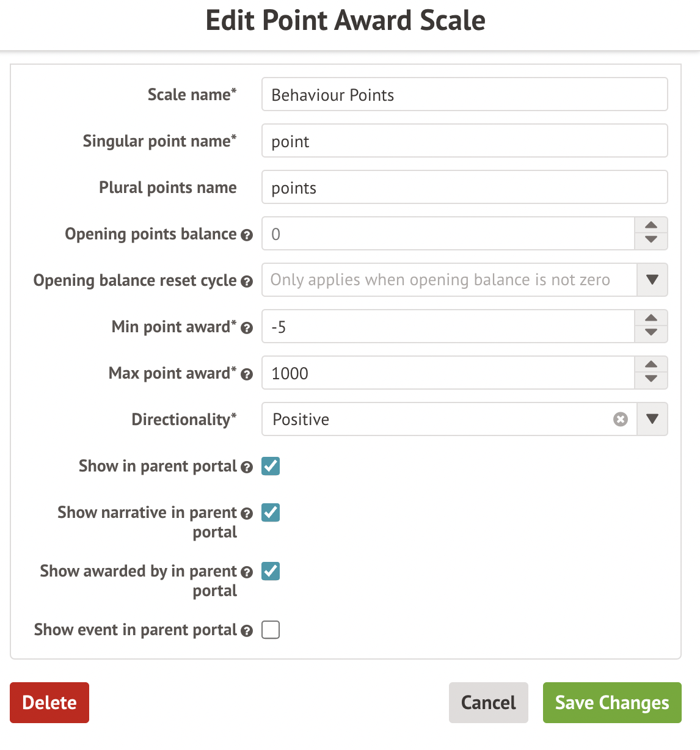The height and width of the screenshot is (750, 700).
Task: Click help icon for Show event in parent portal
Action: (x=247, y=631)
